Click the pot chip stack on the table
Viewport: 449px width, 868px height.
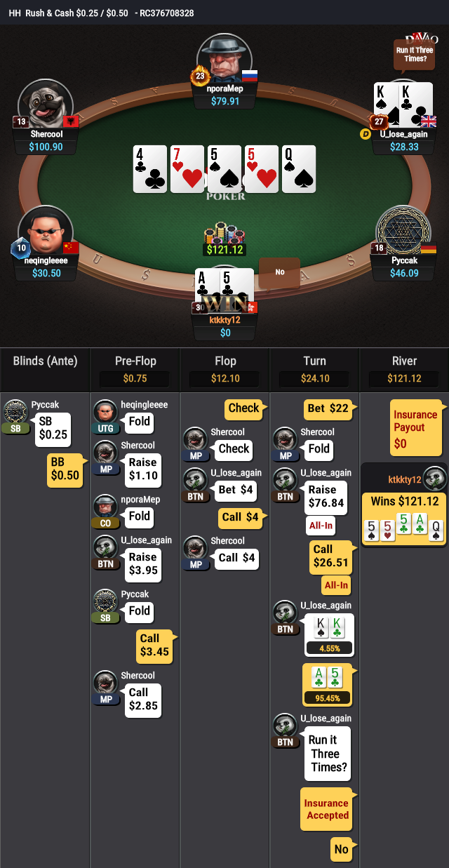click(224, 232)
